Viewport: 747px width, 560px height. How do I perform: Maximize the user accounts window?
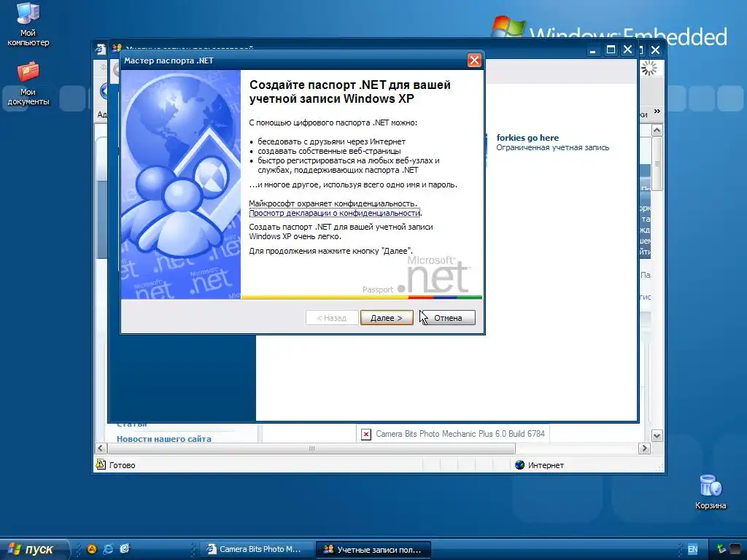[611, 50]
